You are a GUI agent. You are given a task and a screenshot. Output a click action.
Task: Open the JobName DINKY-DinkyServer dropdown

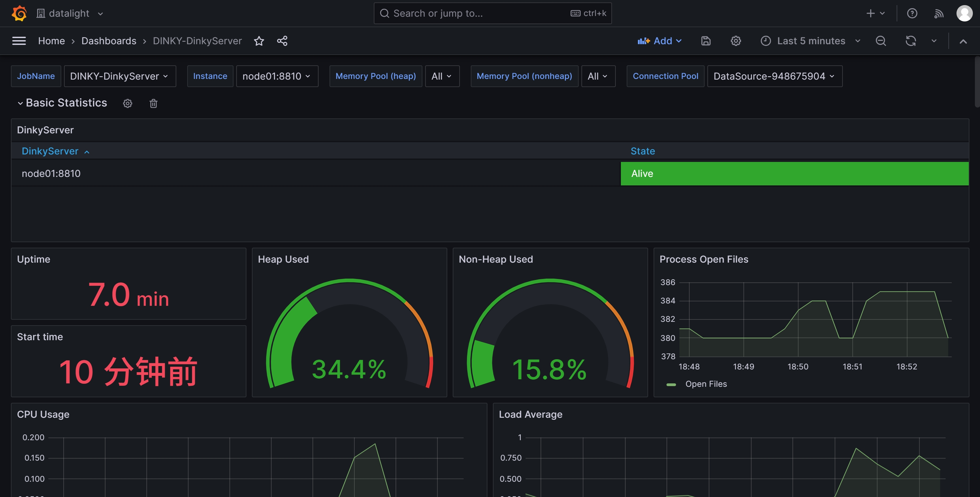[x=119, y=76]
